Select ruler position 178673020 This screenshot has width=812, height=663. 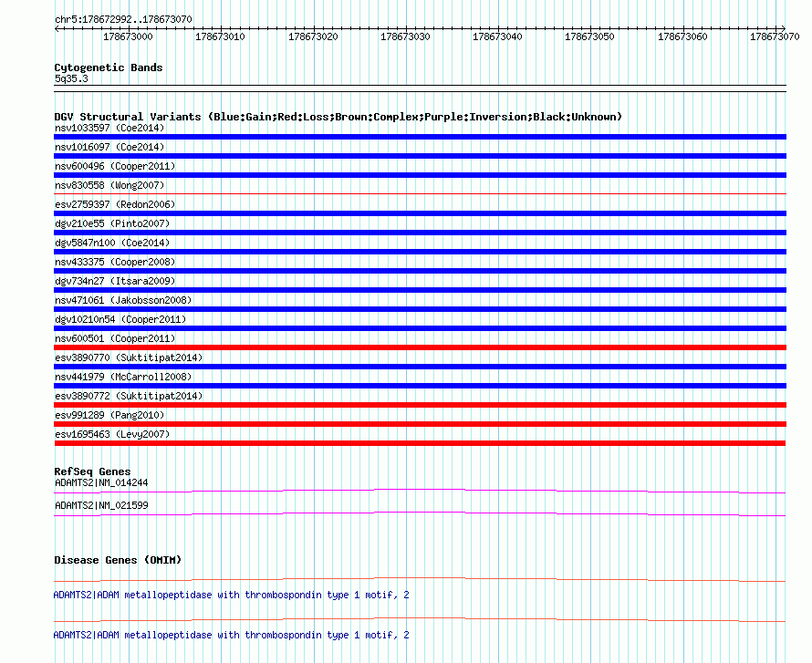313,36
